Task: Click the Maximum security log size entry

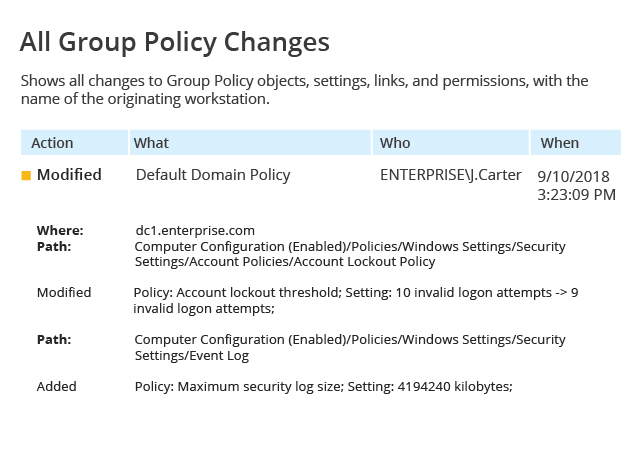Action: pos(323,386)
